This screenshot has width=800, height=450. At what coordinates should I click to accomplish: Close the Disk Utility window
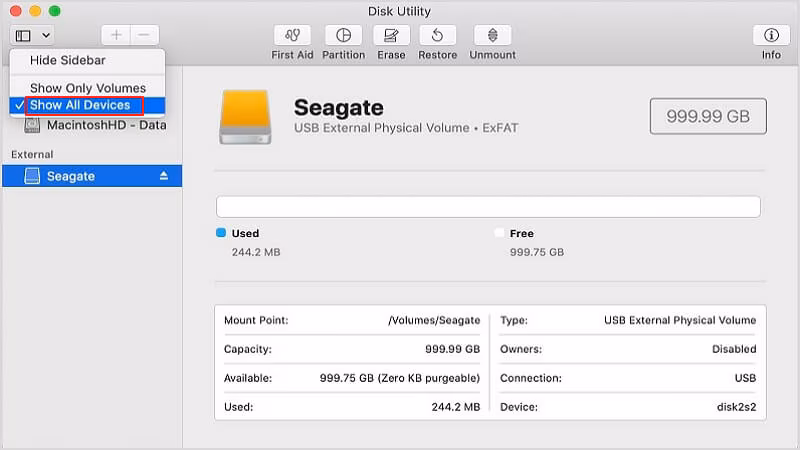16,11
